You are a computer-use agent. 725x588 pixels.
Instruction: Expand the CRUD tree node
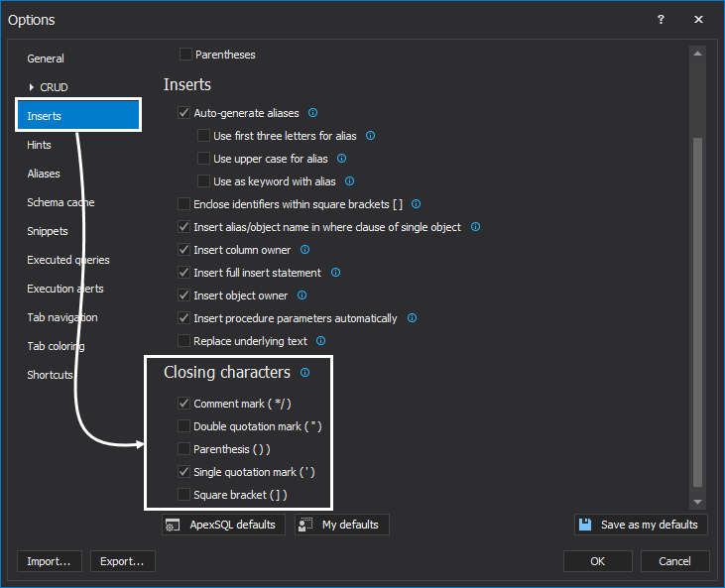pyautogui.click(x=31, y=87)
